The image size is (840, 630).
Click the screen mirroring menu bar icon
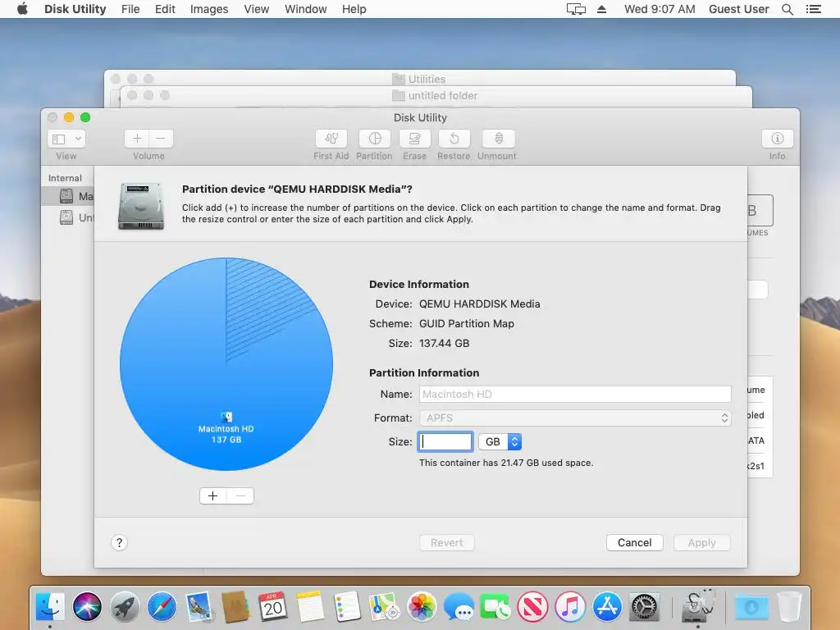pyautogui.click(x=576, y=9)
